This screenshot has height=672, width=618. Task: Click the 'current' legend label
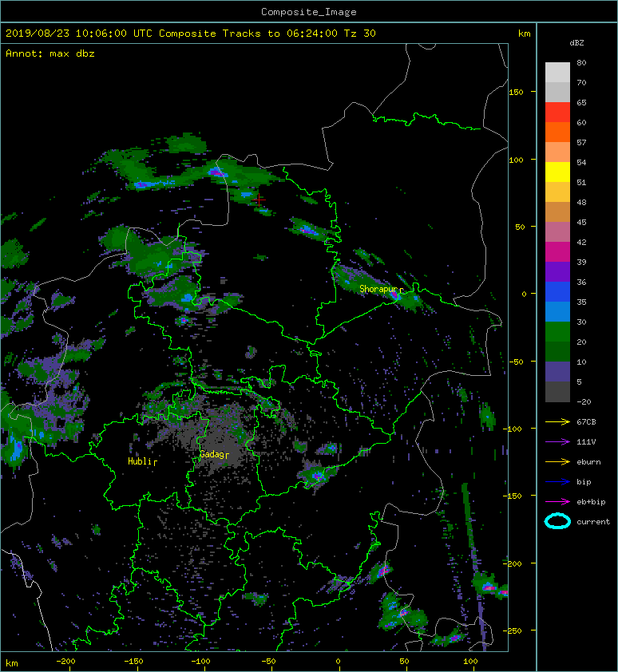coord(593,522)
